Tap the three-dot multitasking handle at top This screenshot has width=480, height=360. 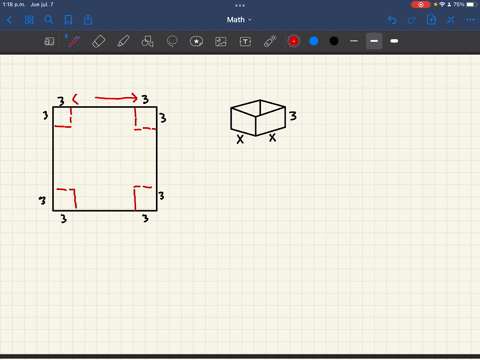click(x=240, y=5)
